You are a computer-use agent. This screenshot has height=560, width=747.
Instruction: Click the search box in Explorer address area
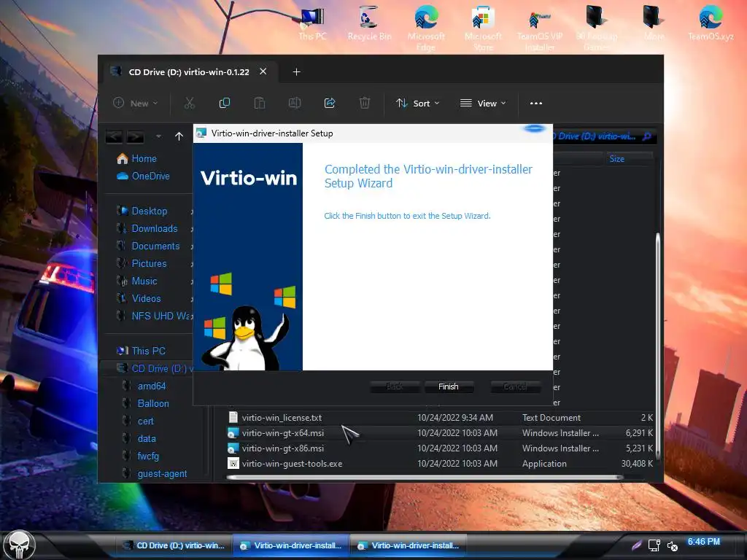pos(604,136)
